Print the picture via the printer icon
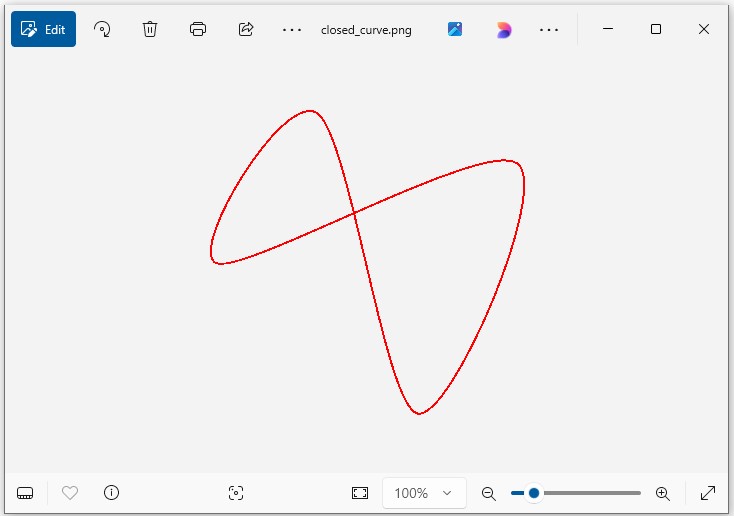Screen dimensions: 734x516 tap(198, 29)
